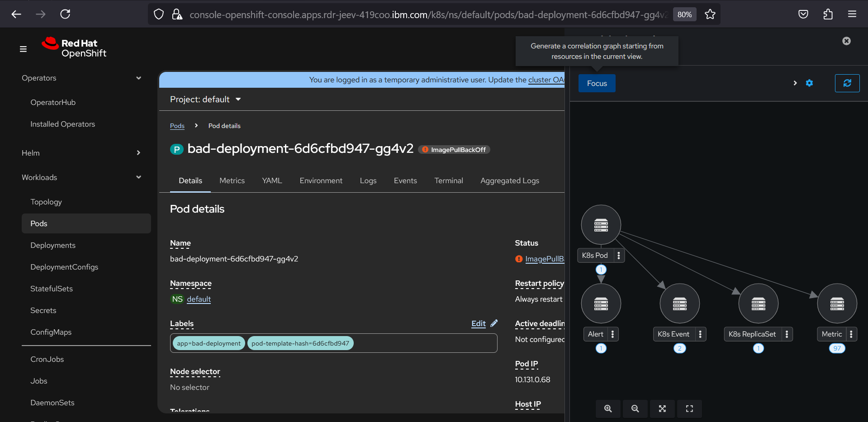Open the Aggregated Logs tab
This screenshot has height=422, width=868.
(510, 180)
